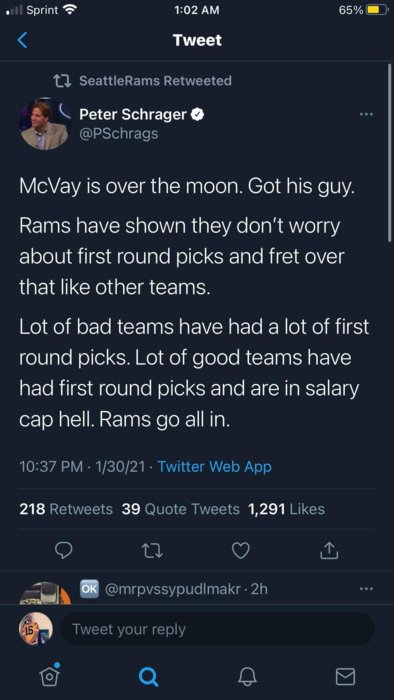Open the Notifications bell icon
This screenshot has height=700, width=394.
(x=247, y=677)
